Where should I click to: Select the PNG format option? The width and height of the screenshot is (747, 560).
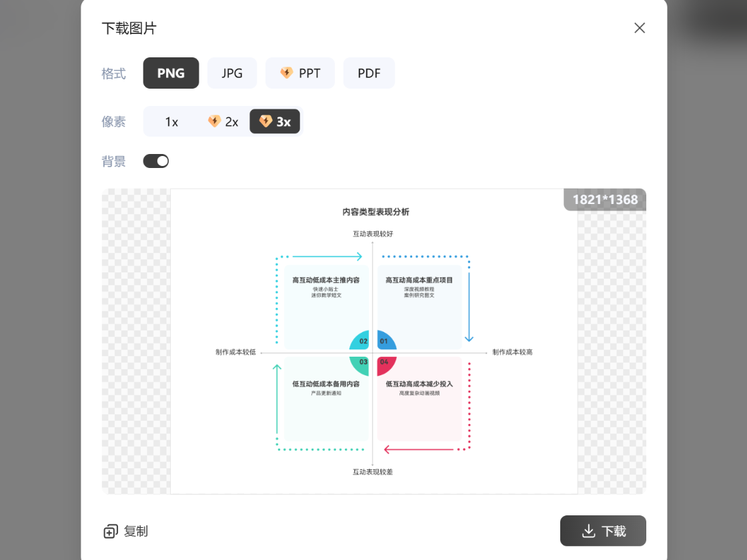coord(171,73)
